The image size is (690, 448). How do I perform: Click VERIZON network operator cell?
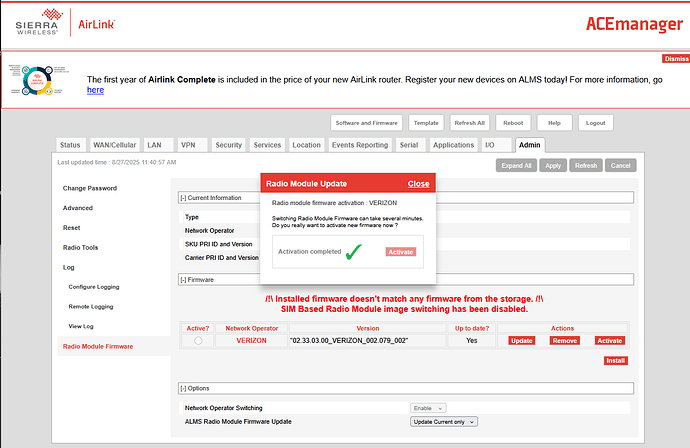251,341
